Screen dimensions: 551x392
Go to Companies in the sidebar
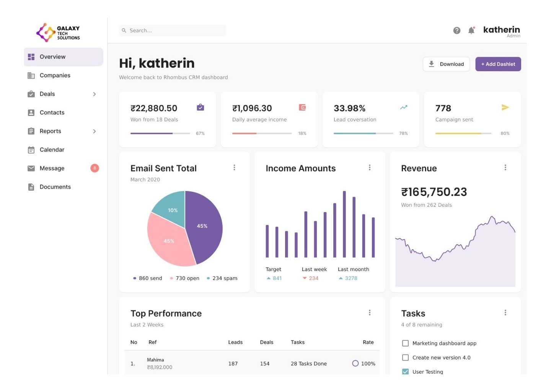pyautogui.click(x=55, y=75)
